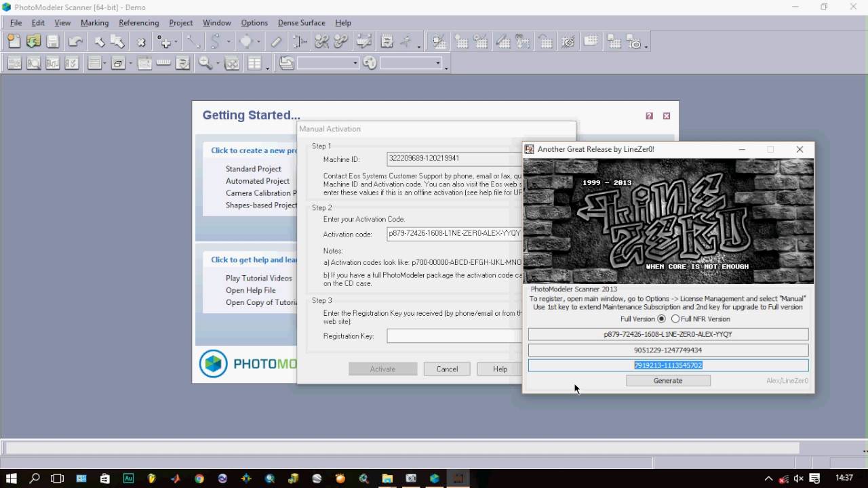Open the Edit menu
The width and height of the screenshot is (868, 488).
click(x=38, y=22)
